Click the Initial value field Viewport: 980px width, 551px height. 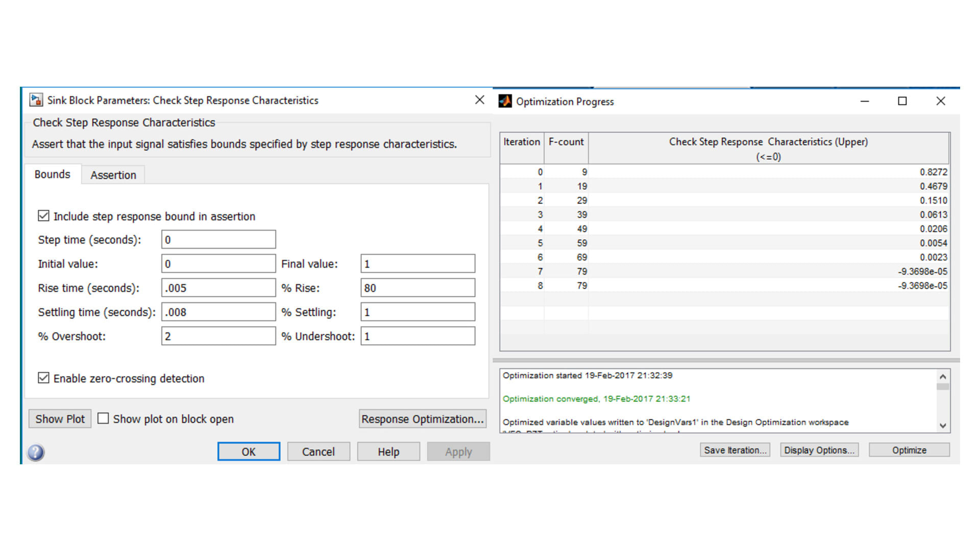pos(218,264)
